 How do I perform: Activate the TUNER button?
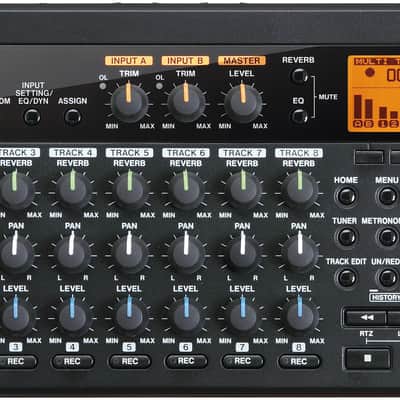pyautogui.click(x=347, y=237)
